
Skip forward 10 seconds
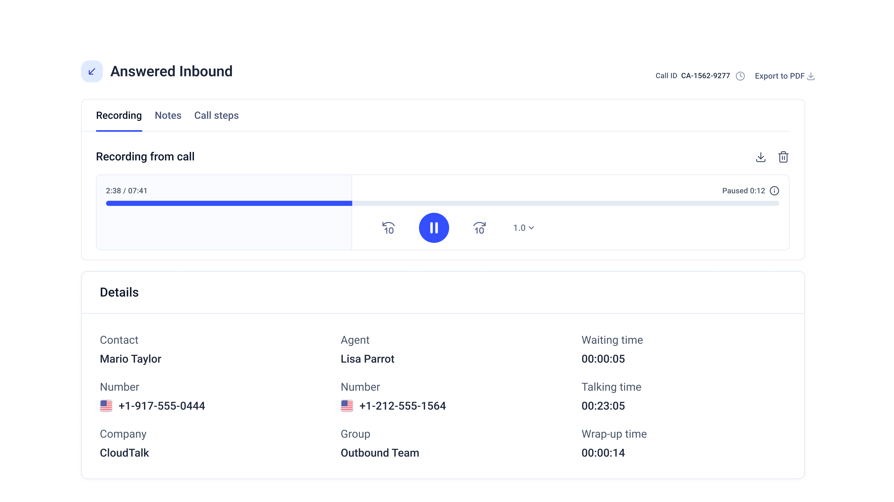[479, 228]
